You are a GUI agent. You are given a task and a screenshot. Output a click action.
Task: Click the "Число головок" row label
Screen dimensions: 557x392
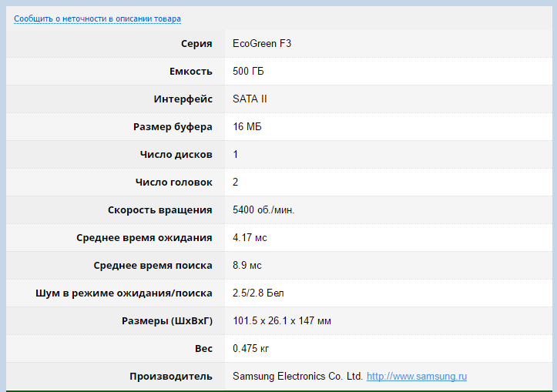coord(173,182)
